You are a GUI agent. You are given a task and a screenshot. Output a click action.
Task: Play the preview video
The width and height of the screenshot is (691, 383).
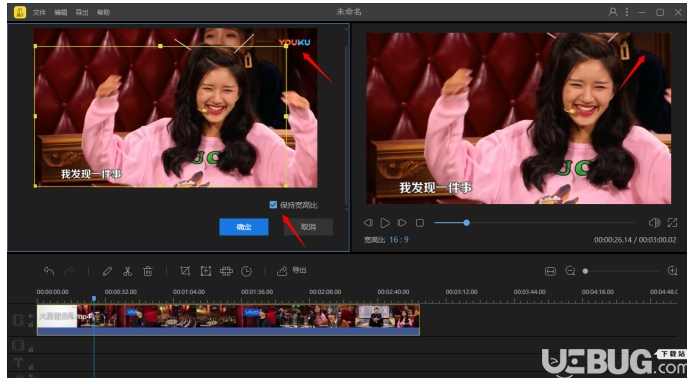(385, 223)
